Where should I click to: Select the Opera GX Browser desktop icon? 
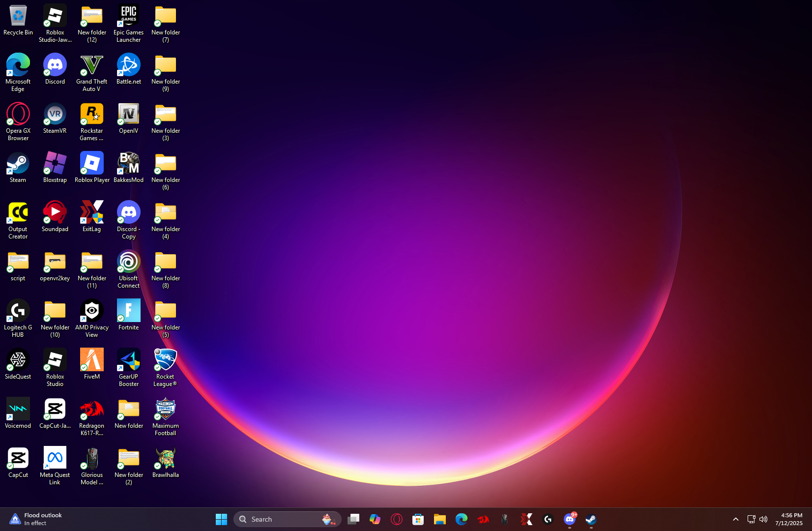(18, 122)
